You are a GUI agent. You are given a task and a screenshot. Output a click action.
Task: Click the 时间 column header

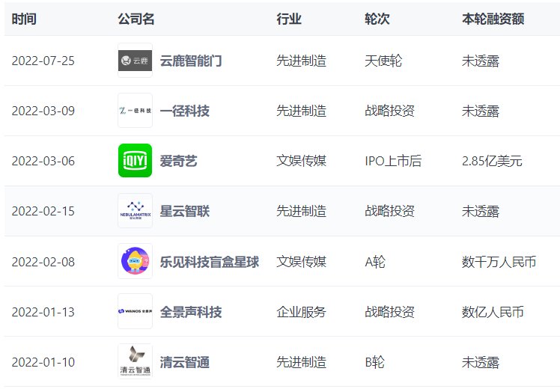24,19
